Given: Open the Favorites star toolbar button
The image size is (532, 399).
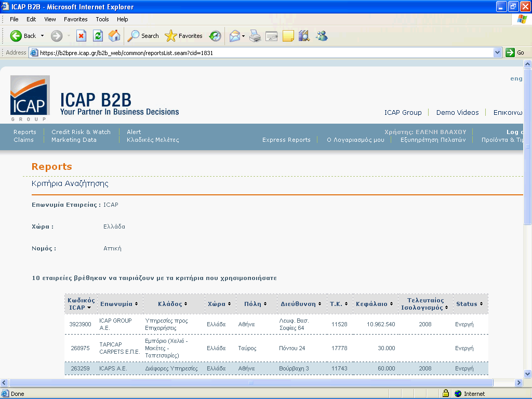Looking at the screenshot, I should tap(183, 36).
